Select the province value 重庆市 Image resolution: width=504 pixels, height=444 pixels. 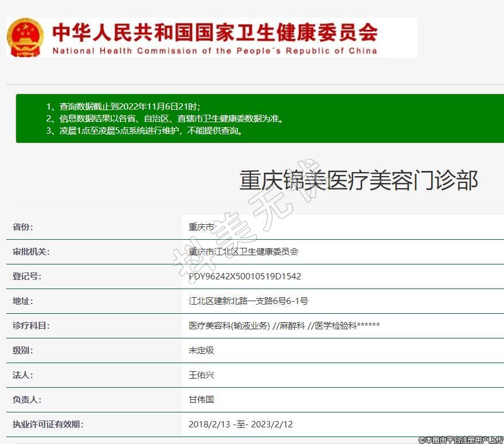201,227
